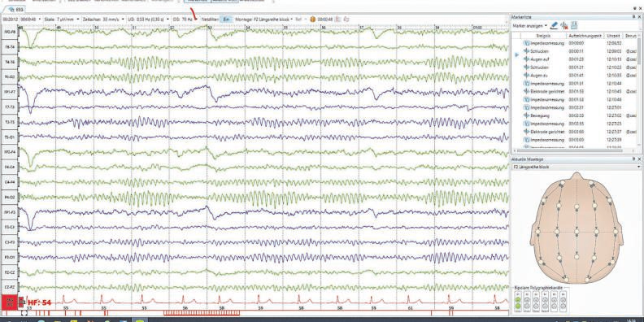Viewport: 644px width, 322px height.
Task: Open the Skala 7 µV/mm dropdown
Action: [62, 19]
